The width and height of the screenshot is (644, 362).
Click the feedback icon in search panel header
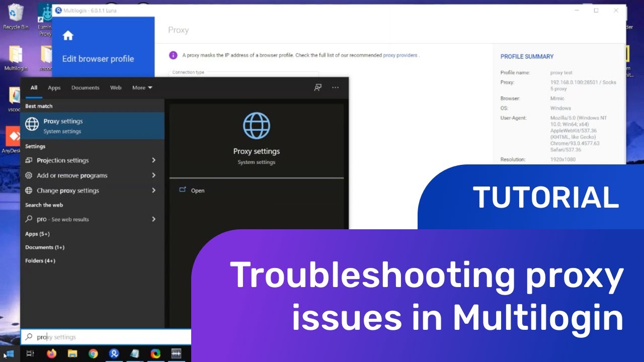(318, 87)
